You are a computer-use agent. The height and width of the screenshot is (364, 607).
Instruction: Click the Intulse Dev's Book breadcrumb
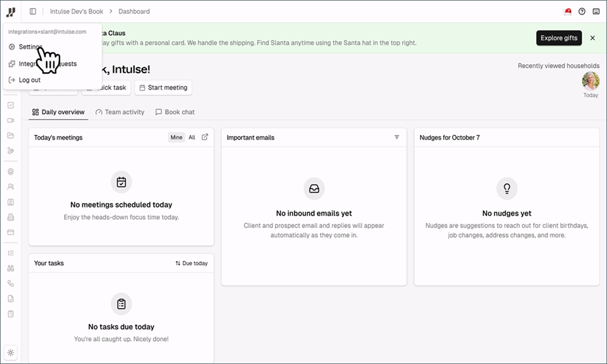[77, 11]
